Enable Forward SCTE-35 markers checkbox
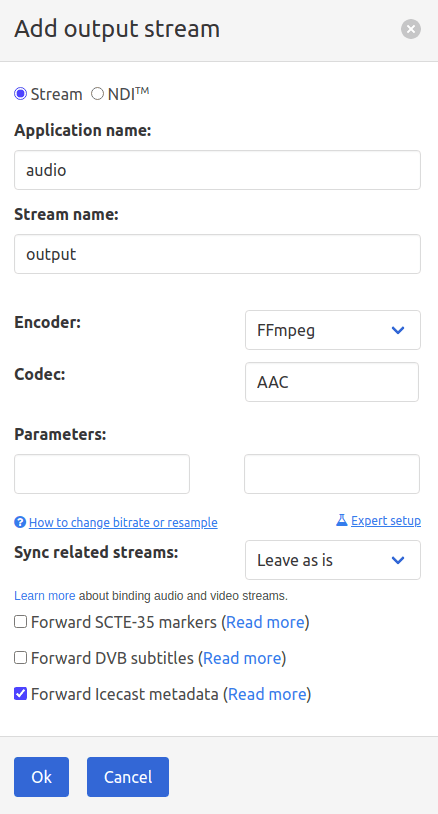 20,621
